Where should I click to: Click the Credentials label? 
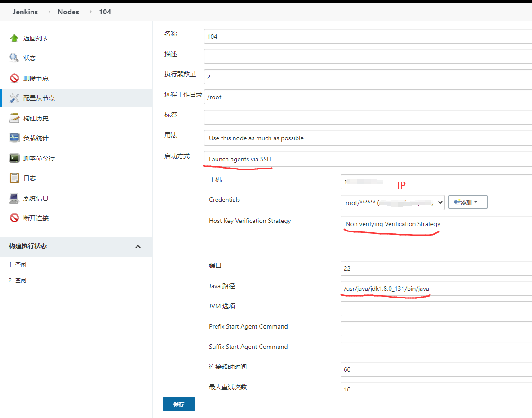tap(224, 200)
